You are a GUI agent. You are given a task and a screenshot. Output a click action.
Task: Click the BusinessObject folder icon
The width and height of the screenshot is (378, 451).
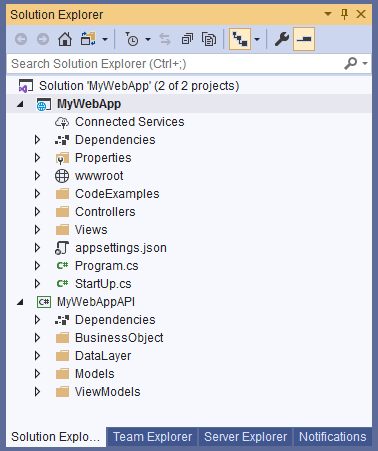pos(62,338)
